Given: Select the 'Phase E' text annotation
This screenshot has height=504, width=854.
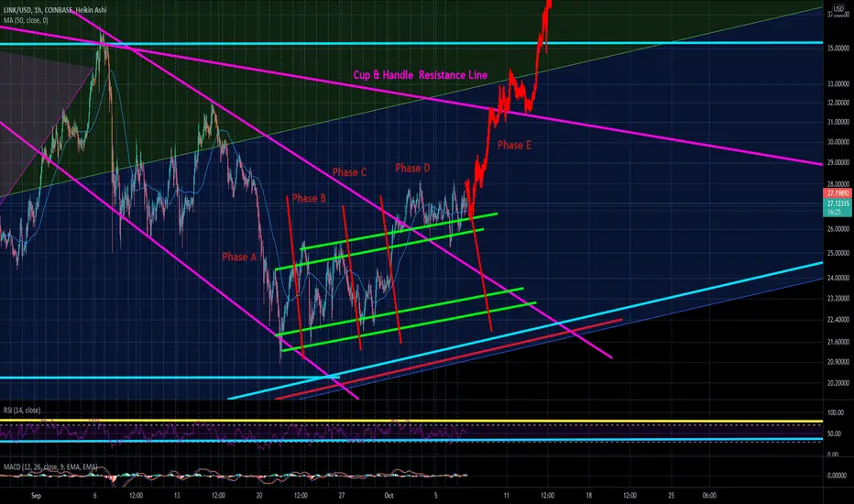Looking at the screenshot, I should coord(514,145).
